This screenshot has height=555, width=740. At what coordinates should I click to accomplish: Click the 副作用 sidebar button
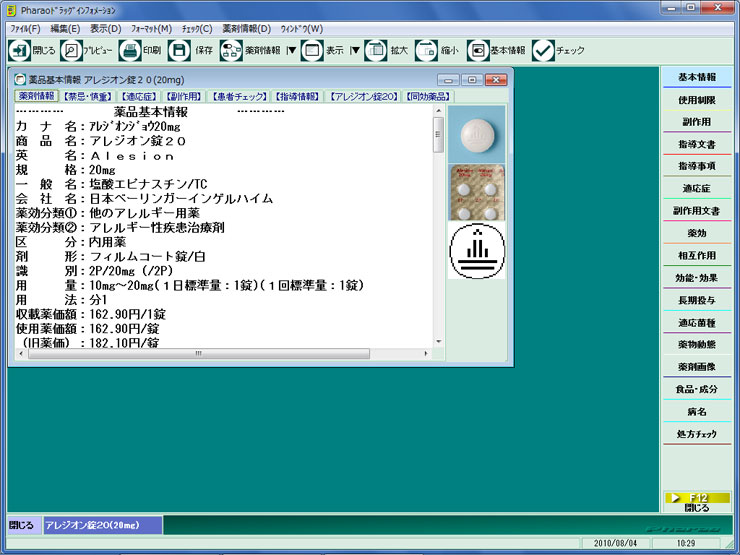pyautogui.click(x=697, y=122)
